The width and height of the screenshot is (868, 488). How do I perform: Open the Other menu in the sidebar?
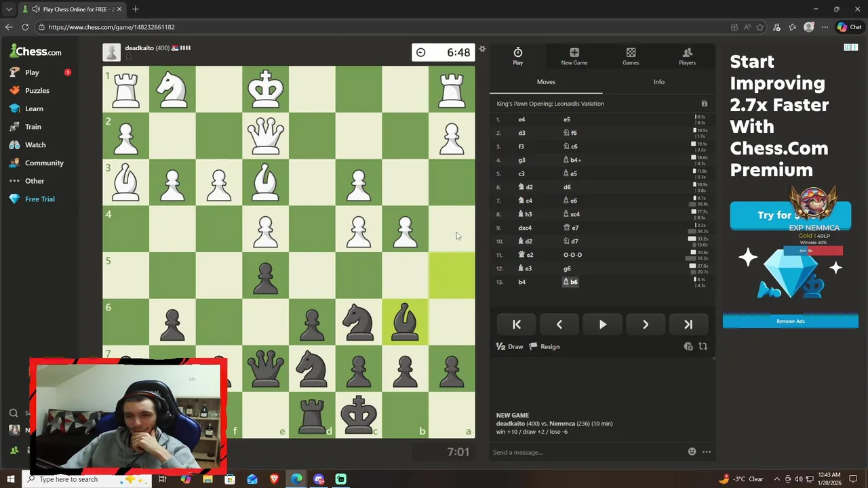pyautogui.click(x=28, y=181)
